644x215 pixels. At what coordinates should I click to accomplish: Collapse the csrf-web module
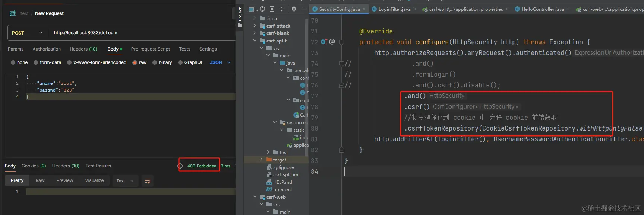tap(255, 197)
